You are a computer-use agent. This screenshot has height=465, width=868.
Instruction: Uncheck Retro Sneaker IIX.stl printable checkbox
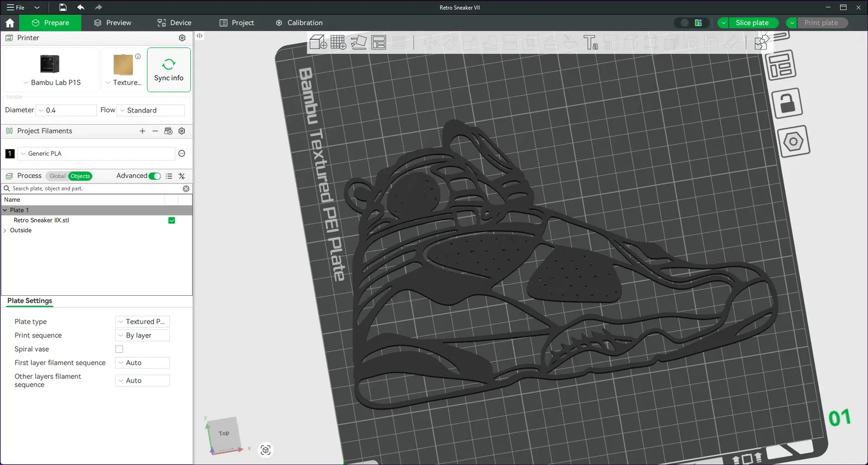pos(171,220)
